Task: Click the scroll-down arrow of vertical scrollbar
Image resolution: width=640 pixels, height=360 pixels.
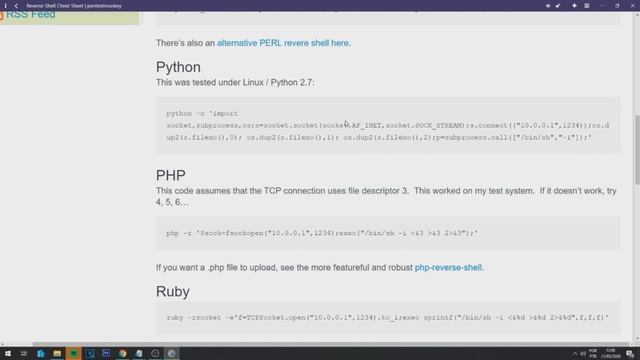Action: click(x=637, y=339)
